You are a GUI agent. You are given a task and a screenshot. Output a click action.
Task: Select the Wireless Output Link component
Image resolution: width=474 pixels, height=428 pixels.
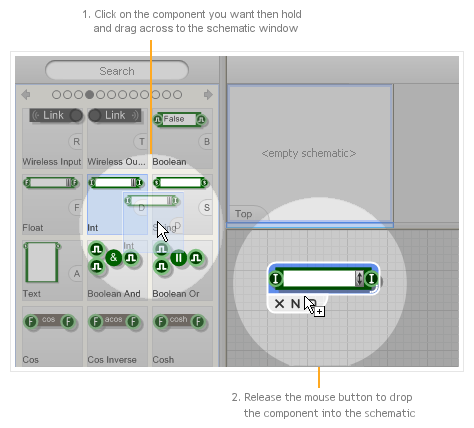pos(117,138)
